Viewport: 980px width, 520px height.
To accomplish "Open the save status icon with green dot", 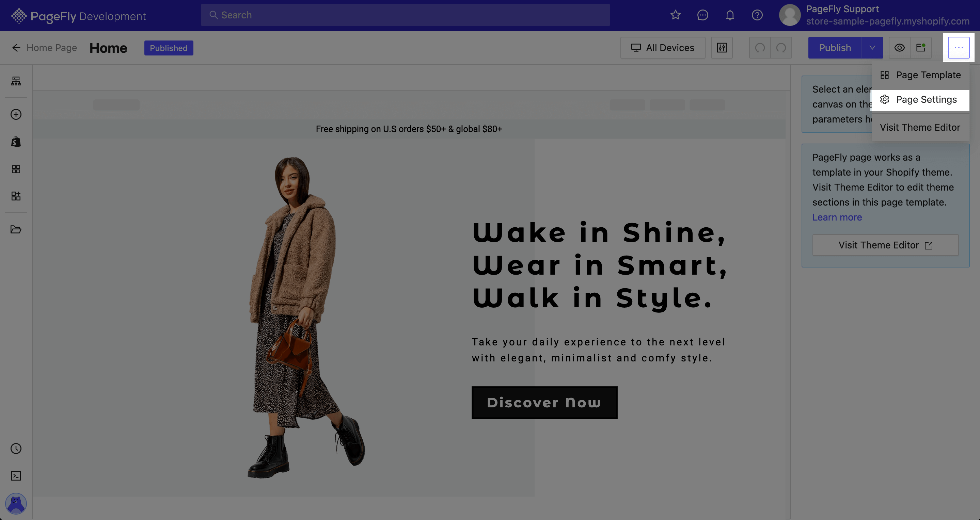I will click(x=921, y=48).
